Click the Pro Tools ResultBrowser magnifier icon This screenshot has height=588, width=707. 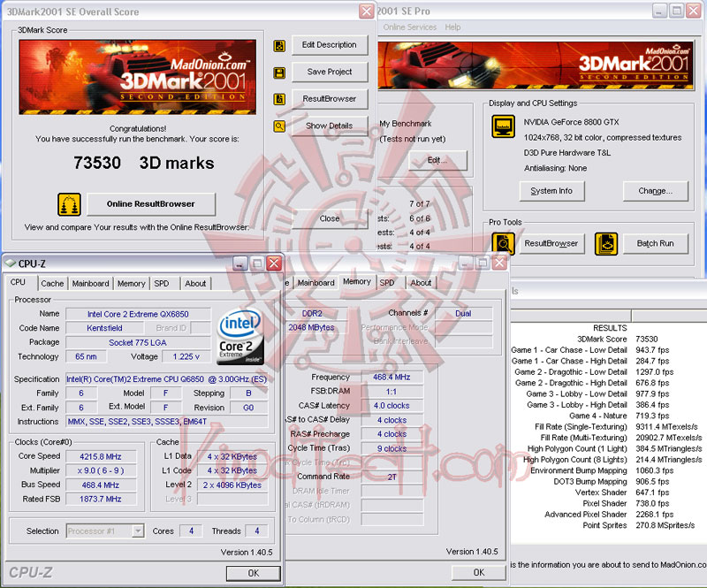pyautogui.click(x=503, y=244)
